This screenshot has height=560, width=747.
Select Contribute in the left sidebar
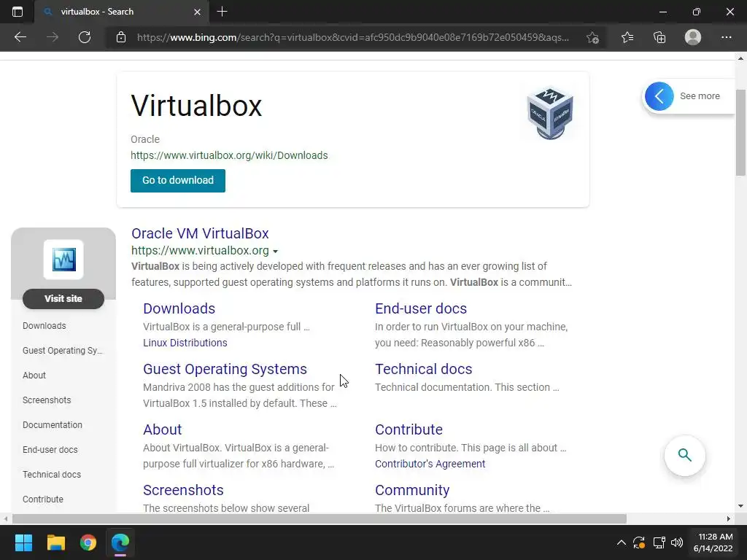(43, 499)
